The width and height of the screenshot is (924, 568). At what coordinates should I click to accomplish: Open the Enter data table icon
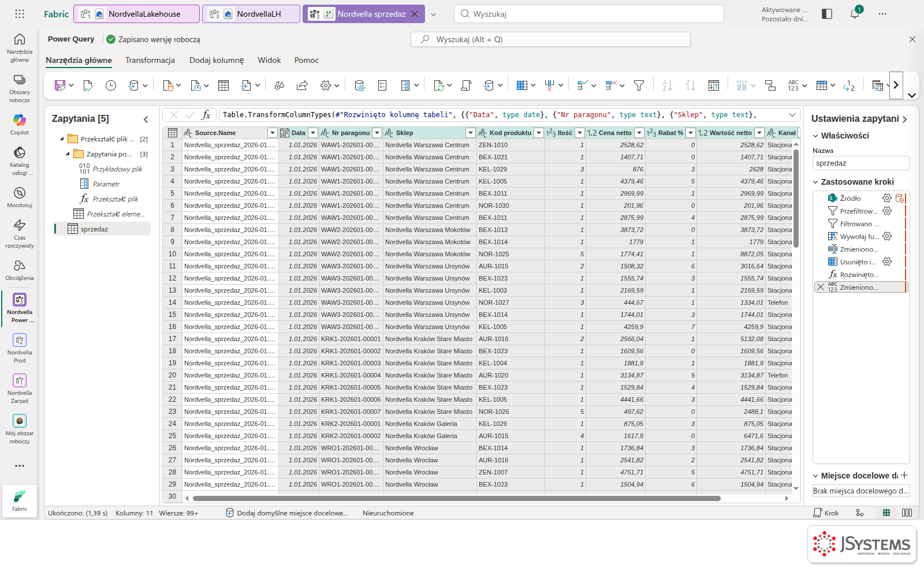223,85
